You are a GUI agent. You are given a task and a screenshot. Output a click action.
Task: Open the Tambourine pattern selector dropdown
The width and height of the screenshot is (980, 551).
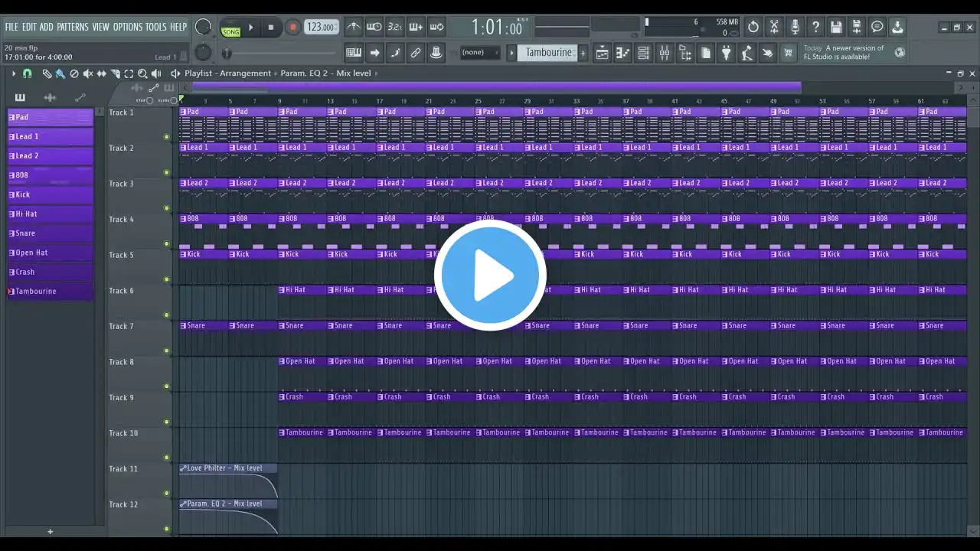[x=548, y=53]
